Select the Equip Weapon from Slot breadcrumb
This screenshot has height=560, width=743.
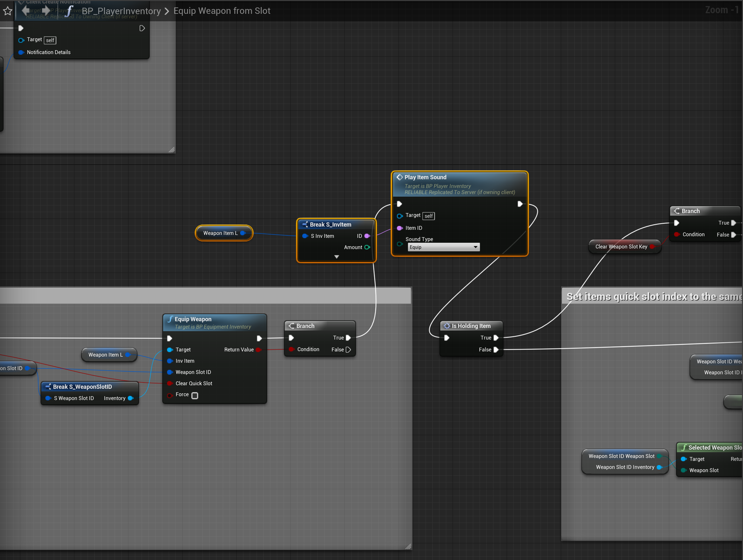(222, 11)
